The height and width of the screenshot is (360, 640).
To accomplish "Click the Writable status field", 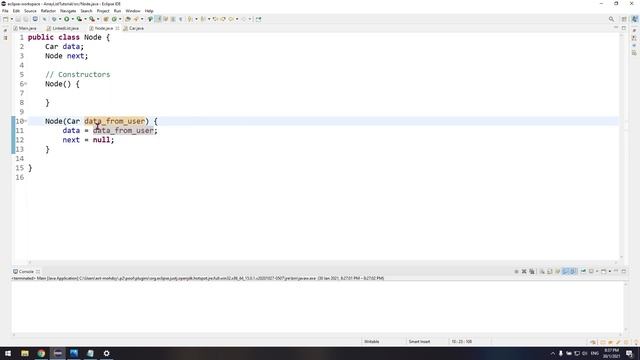I will click(371, 341).
